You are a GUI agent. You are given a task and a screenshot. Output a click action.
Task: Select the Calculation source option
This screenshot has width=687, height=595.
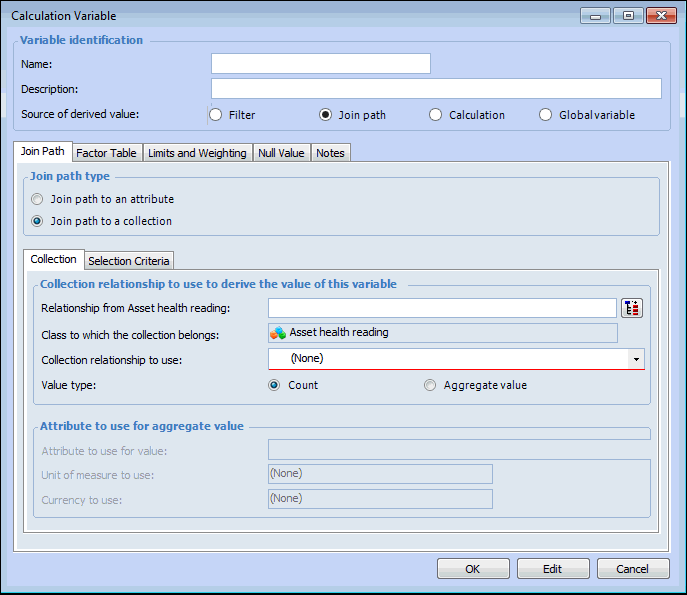(435, 115)
